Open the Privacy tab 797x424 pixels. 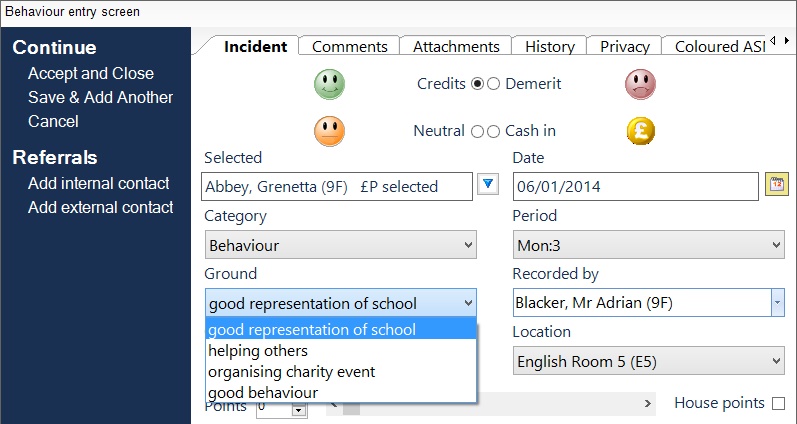[625, 46]
